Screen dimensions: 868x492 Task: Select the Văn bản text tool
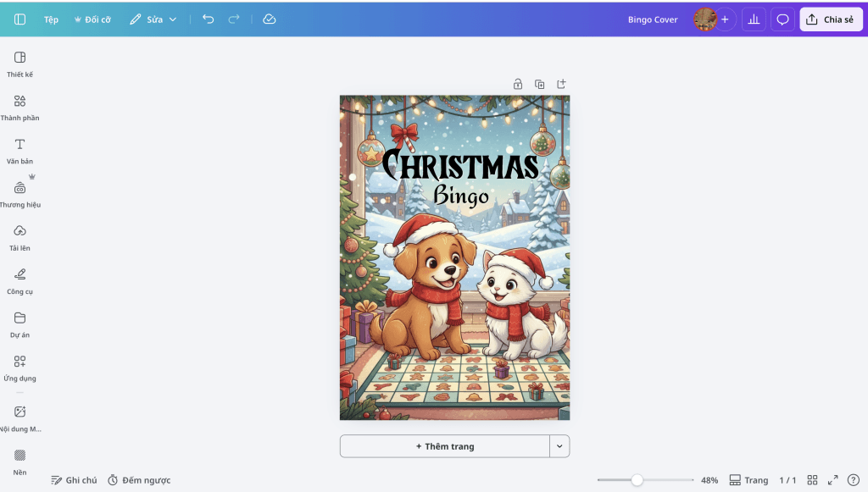point(19,150)
